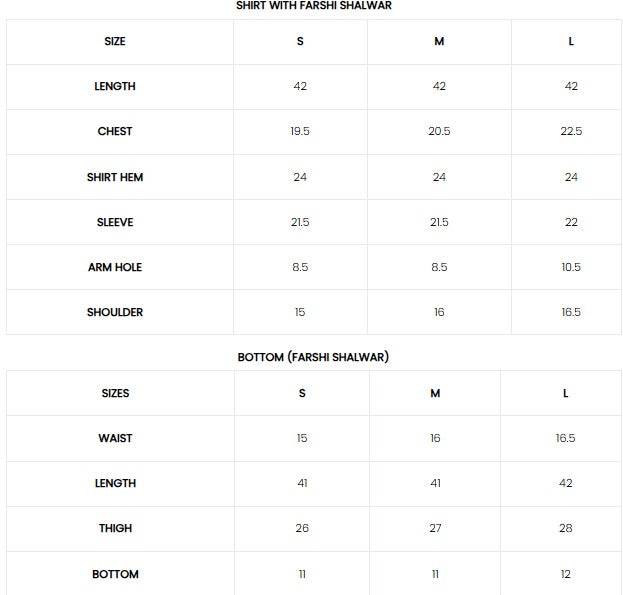Select thigh value 26 for size S
Screen dimensions: 623x595
pos(302,528)
